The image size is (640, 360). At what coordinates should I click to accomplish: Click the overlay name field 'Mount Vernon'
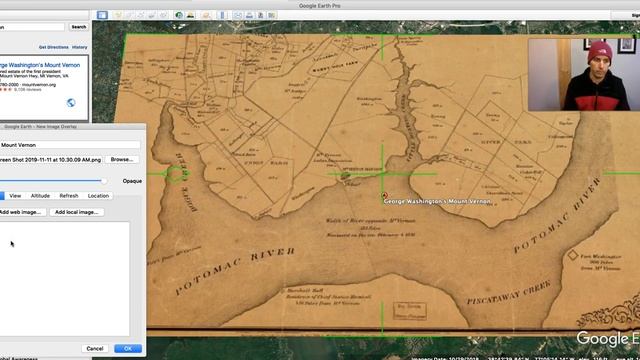pos(70,145)
